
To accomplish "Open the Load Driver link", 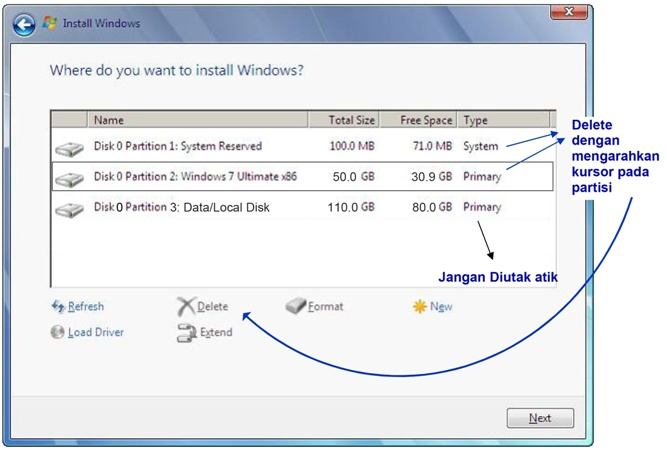I will point(96,332).
